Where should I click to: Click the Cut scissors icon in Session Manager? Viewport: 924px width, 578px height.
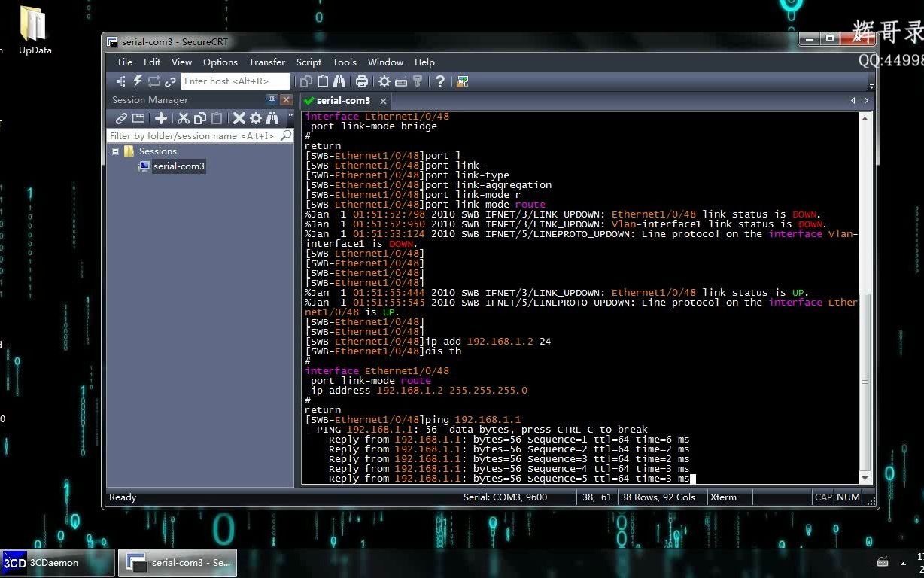coord(183,118)
